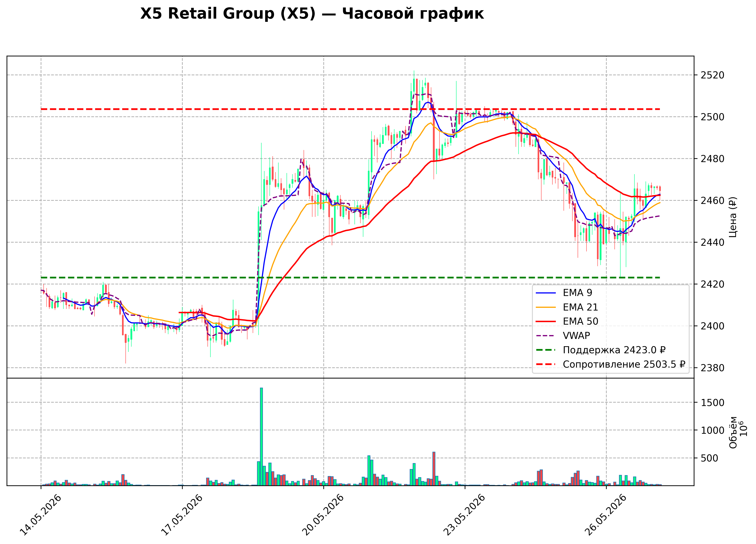This screenshot has height=544, width=756.
Task: Click the volume axis value 1000
Action: tap(713, 431)
